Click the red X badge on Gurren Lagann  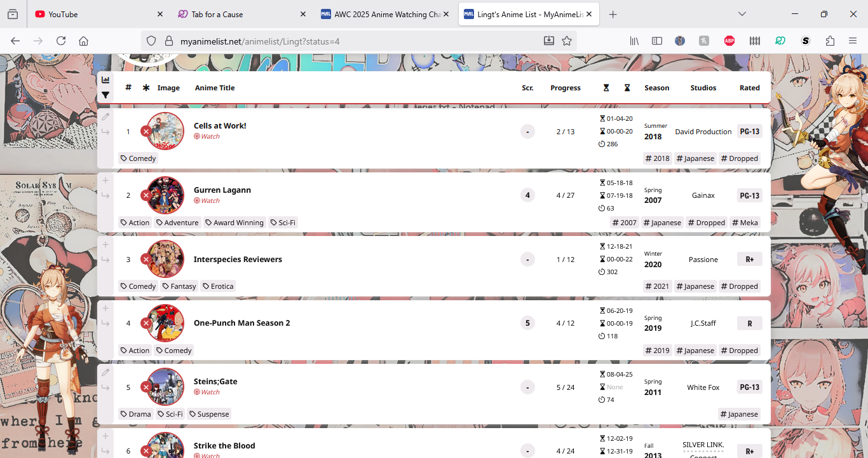click(146, 195)
